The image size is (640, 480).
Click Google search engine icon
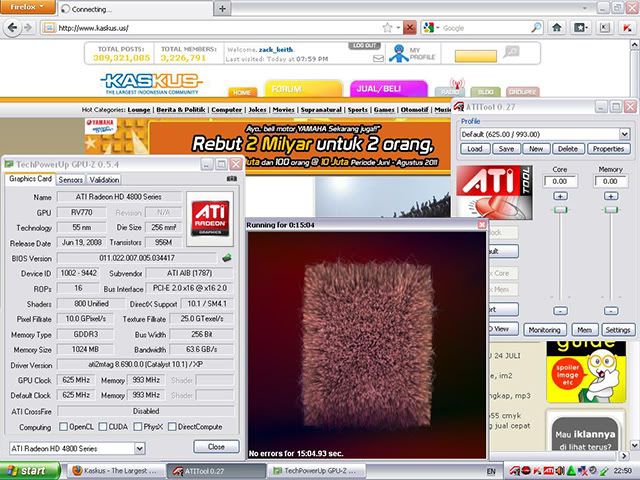pyautogui.click(x=429, y=28)
